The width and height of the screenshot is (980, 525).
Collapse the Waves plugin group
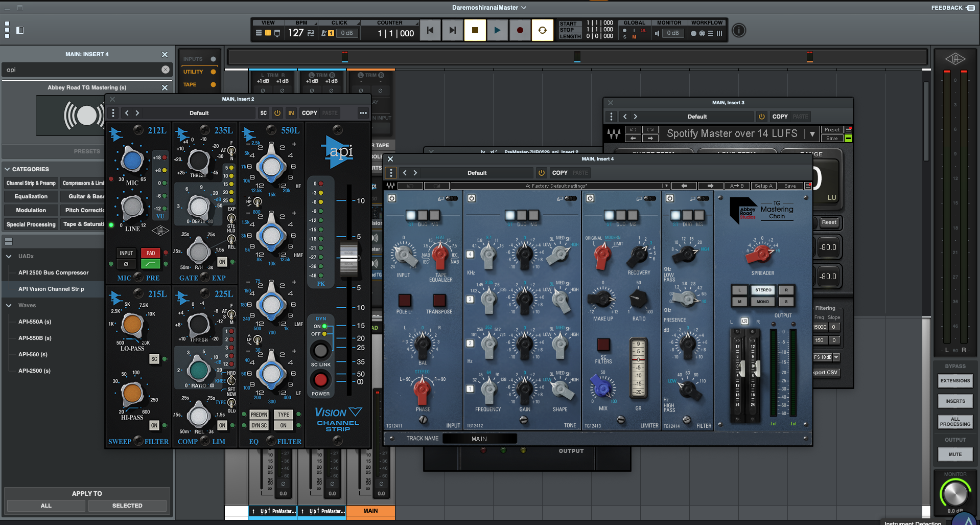click(9, 305)
